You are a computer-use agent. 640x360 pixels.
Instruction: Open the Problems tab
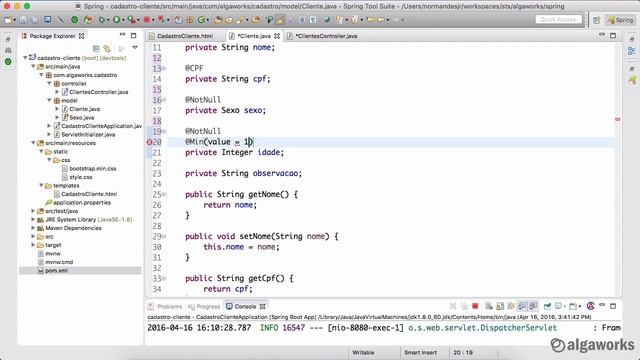coord(165,307)
